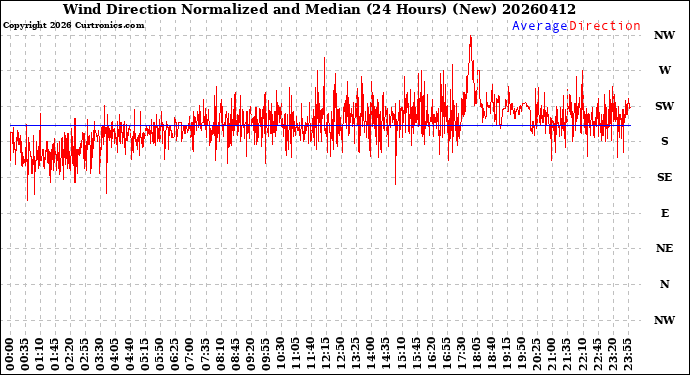690x375 pixels.
Task: Click the chart title text
Action: tap(319, 9)
